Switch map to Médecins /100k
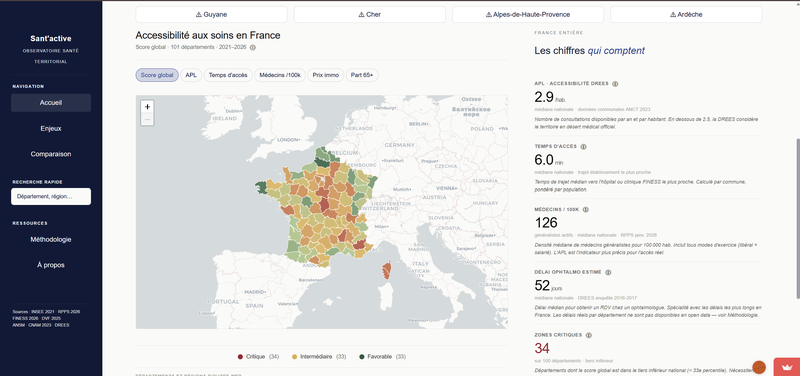 pyautogui.click(x=280, y=75)
